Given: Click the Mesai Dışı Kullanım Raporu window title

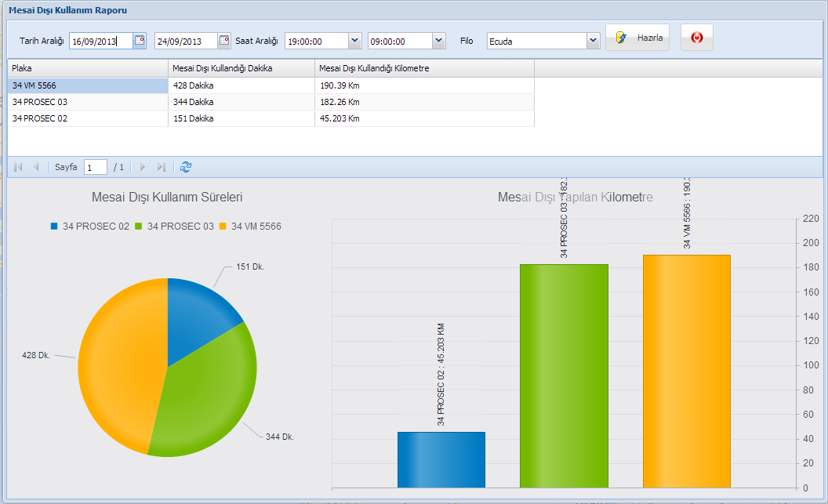Looking at the screenshot, I should (68, 10).
